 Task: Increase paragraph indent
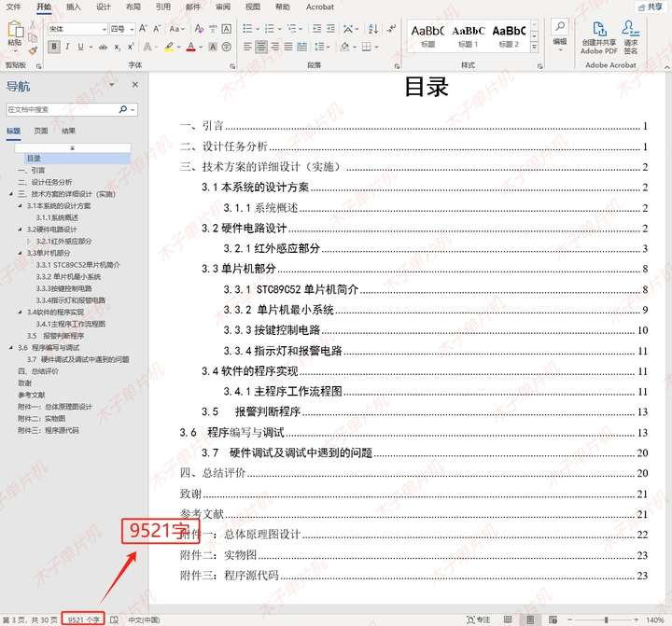[330, 29]
